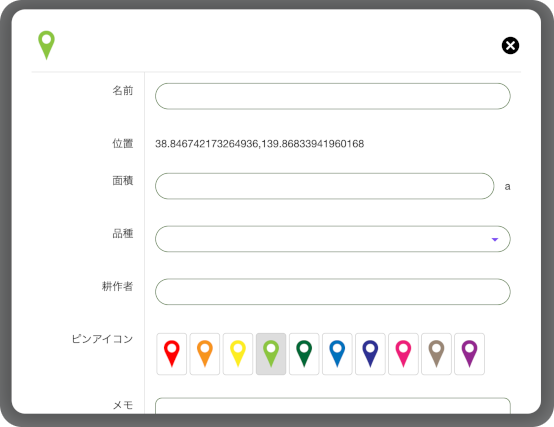Choose the purple pin icon

pyautogui.click(x=470, y=354)
